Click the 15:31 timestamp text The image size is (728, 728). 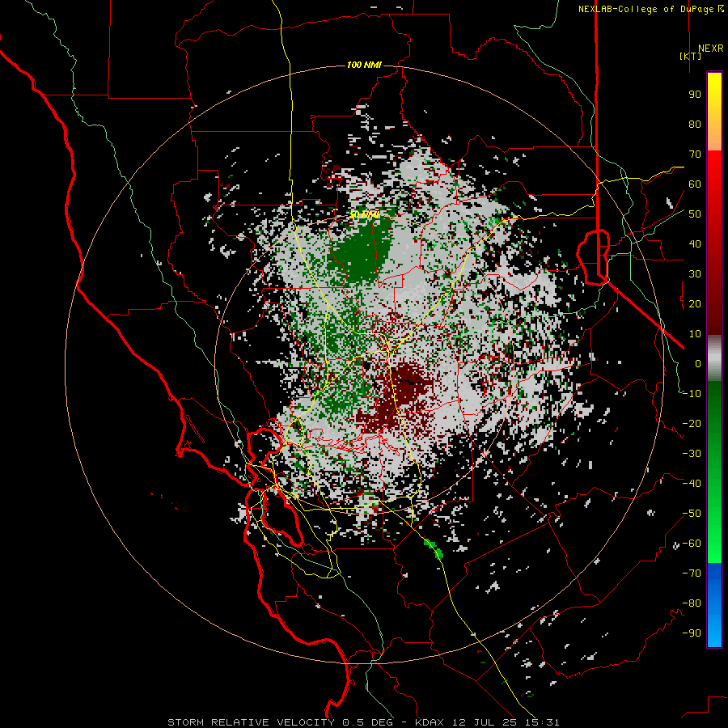(540, 722)
